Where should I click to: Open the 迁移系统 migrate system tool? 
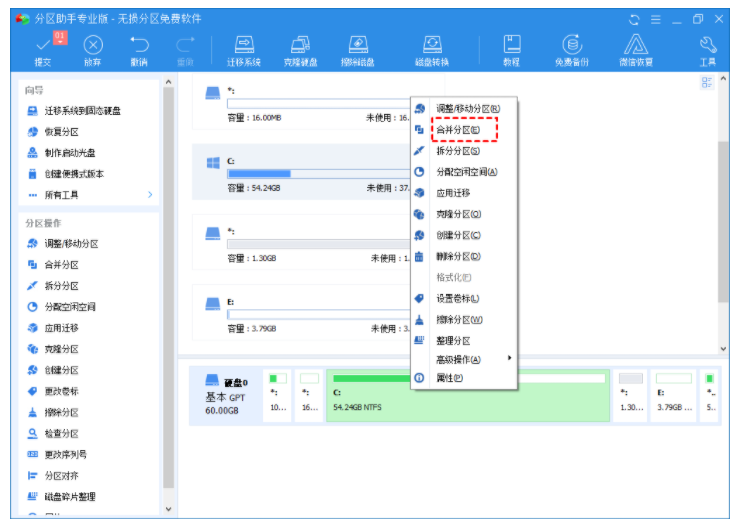pyautogui.click(x=243, y=48)
